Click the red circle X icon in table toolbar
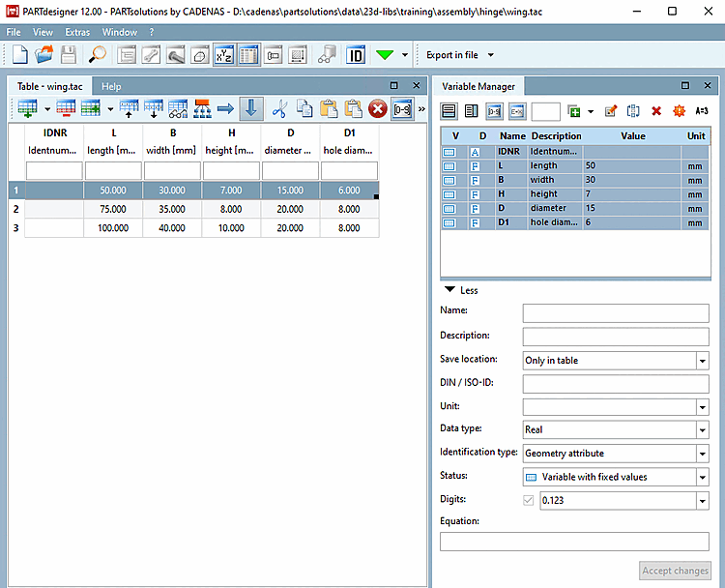This screenshot has width=725, height=588. pos(377,108)
